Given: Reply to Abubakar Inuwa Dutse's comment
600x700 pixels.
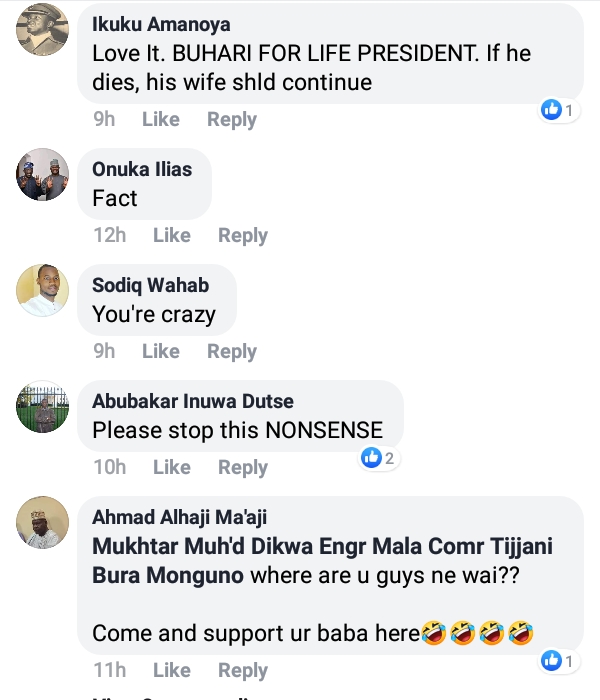Looking at the screenshot, I should pyautogui.click(x=243, y=467).
